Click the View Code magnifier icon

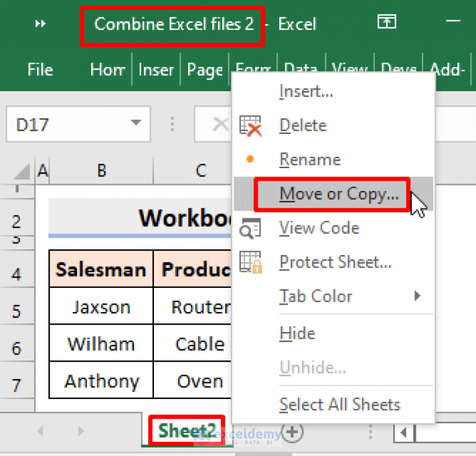251,228
